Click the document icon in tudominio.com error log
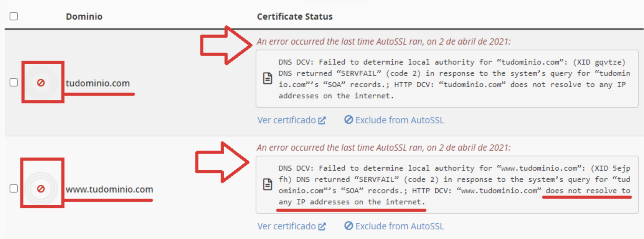The height and width of the screenshot is (239, 644). coord(268,78)
